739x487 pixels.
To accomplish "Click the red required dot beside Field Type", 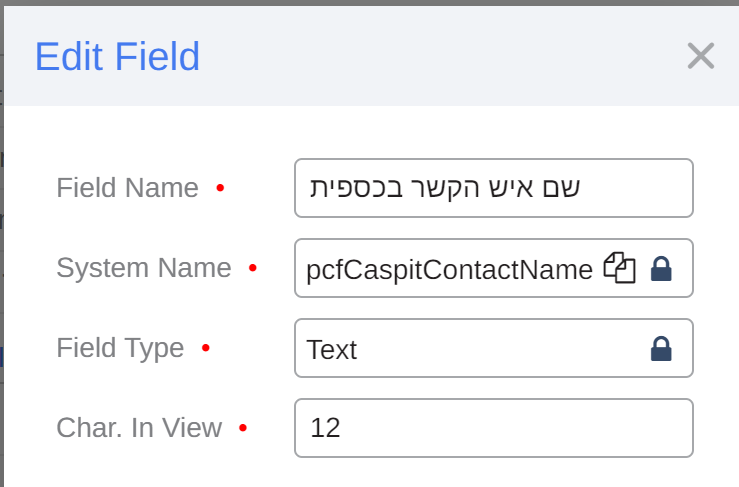I will coord(205,348).
